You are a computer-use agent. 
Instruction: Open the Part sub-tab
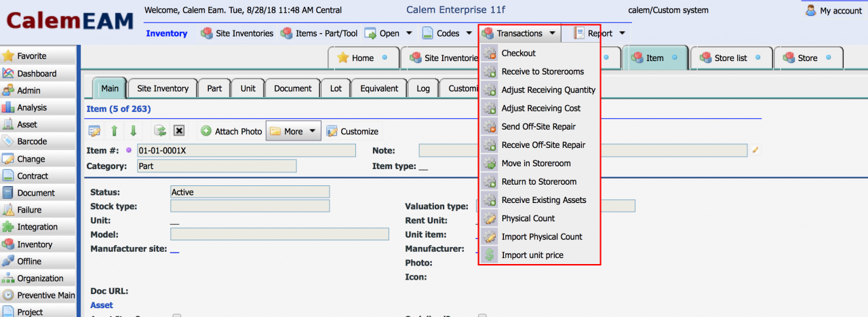pyautogui.click(x=214, y=88)
